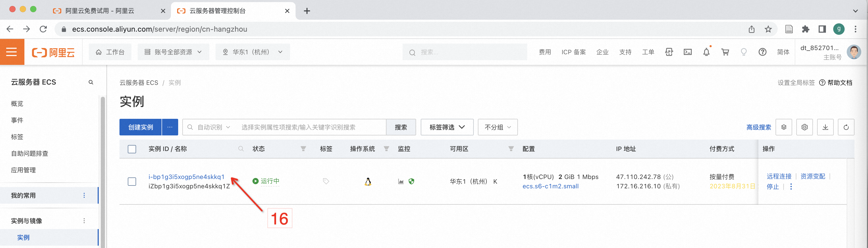The height and width of the screenshot is (248, 868).
Task: Open the 远程连接 link for the instance
Action: point(779,176)
